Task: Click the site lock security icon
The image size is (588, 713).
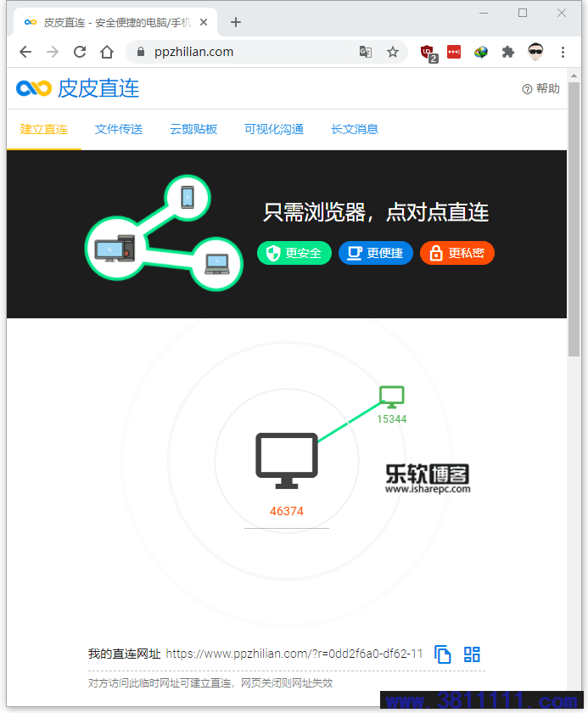Action: 141,52
